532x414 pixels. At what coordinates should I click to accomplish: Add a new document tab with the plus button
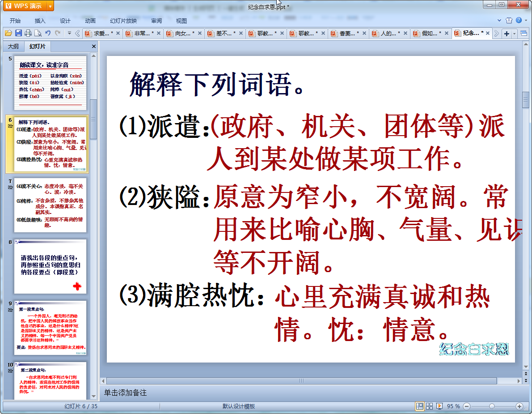point(507,33)
